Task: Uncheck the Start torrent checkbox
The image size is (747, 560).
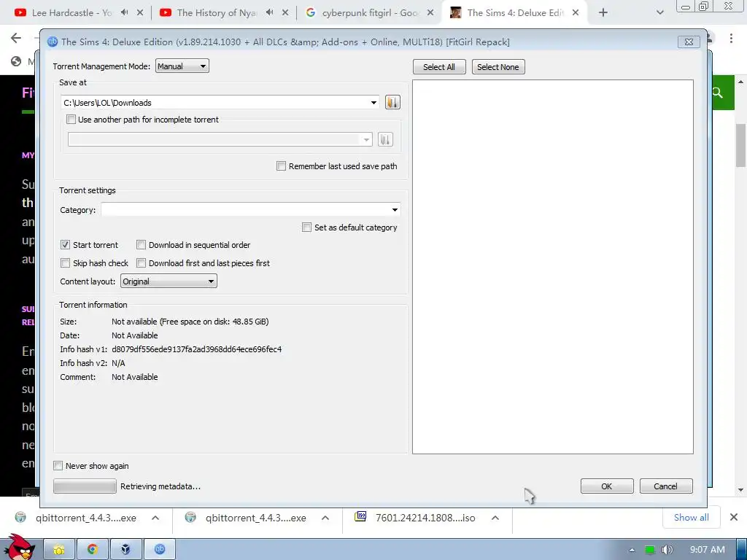Action: point(65,245)
